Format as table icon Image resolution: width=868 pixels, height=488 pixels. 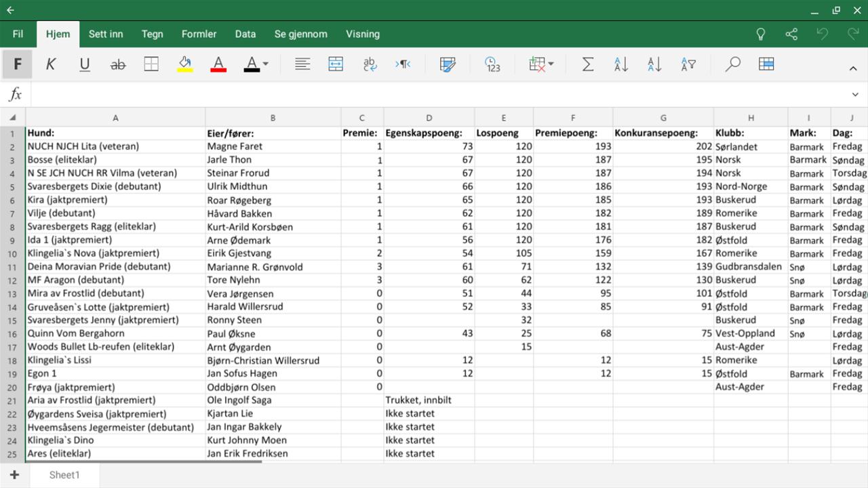point(766,64)
